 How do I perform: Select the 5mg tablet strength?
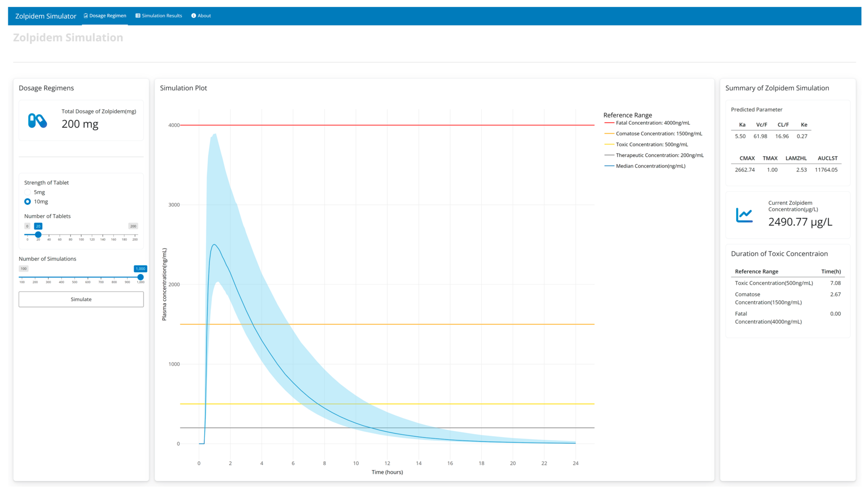(28, 192)
